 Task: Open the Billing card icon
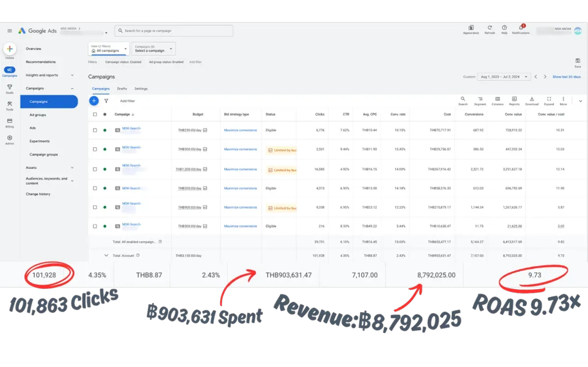point(10,121)
